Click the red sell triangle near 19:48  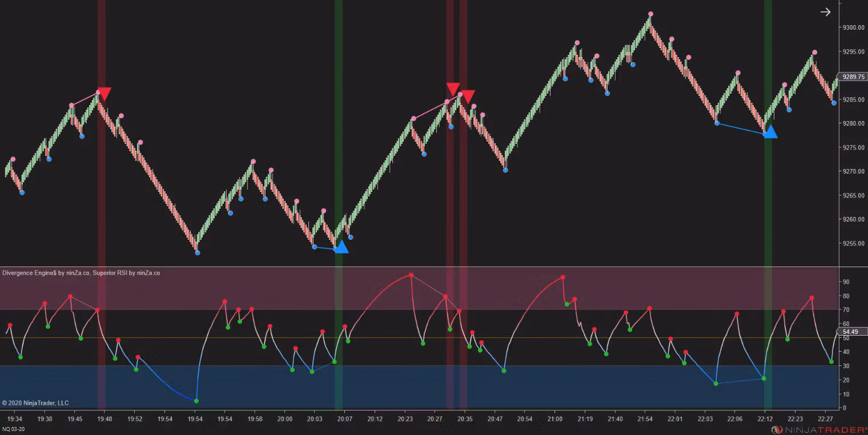click(x=104, y=94)
